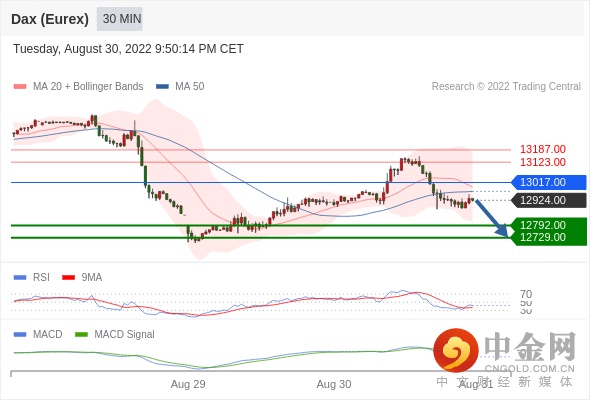This screenshot has width=590, height=400.
Task: Click the MA 50 legend color swatch
Action: [162, 87]
